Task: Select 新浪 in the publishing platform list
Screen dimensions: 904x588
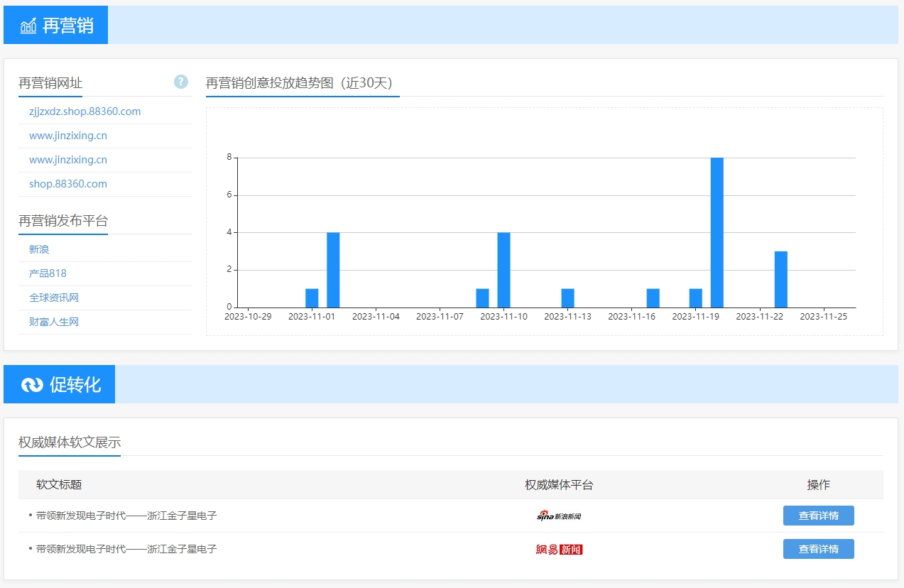Action: [x=39, y=249]
